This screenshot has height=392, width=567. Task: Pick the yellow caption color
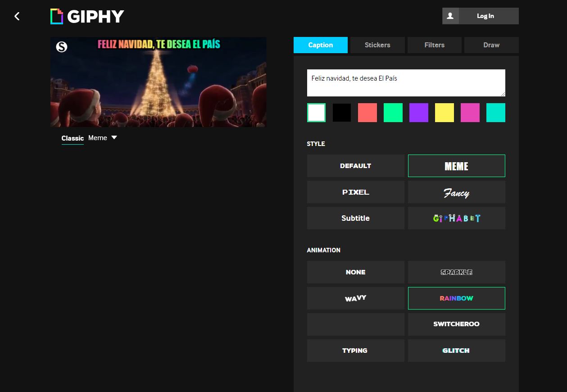click(x=445, y=113)
